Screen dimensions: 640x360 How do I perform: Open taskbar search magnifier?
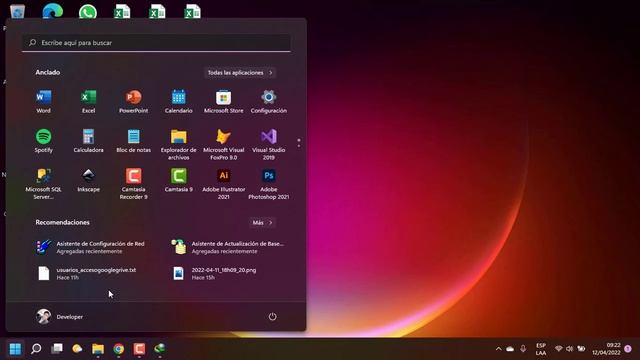(x=36, y=349)
